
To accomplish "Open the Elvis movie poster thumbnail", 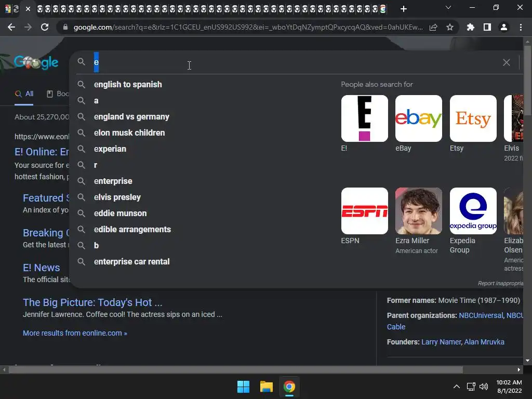I will pos(514,118).
